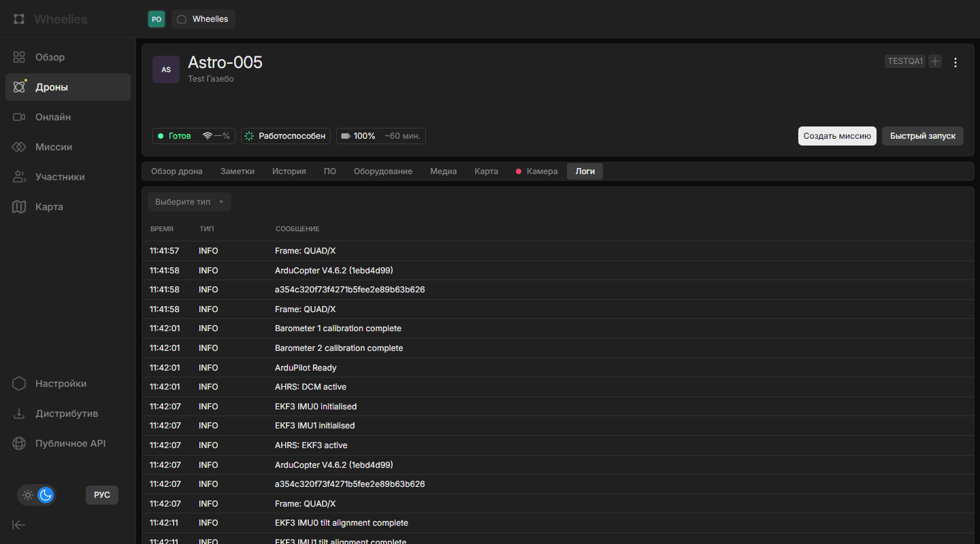Expand the Выберите тип log filter dropdown
This screenshot has height=544, width=980.
point(190,202)
